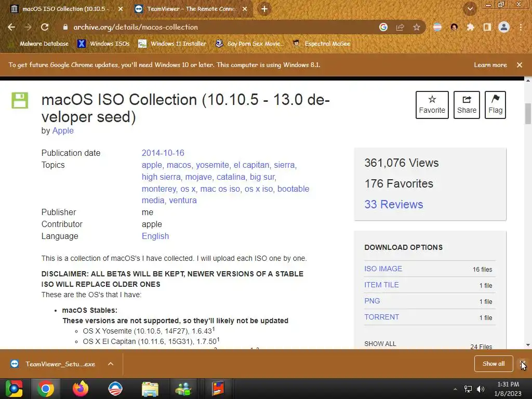This screenshot has height=399, width=532.
Task: Click the address bar URL
Action: [136, 27]
